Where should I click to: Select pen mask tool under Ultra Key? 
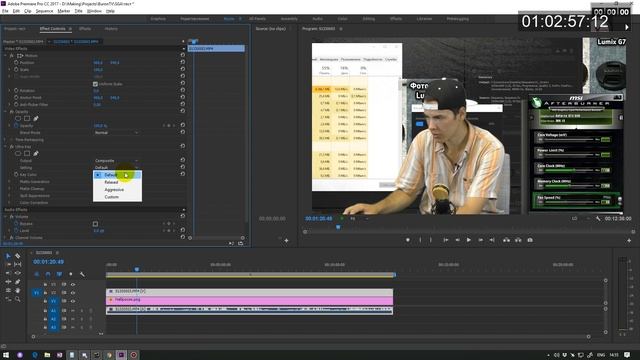36,153
